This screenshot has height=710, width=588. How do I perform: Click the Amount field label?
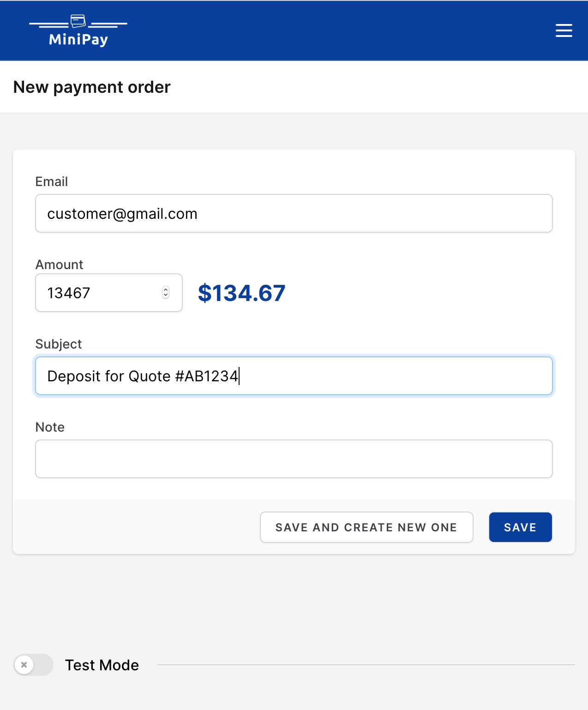click(60, 265)
